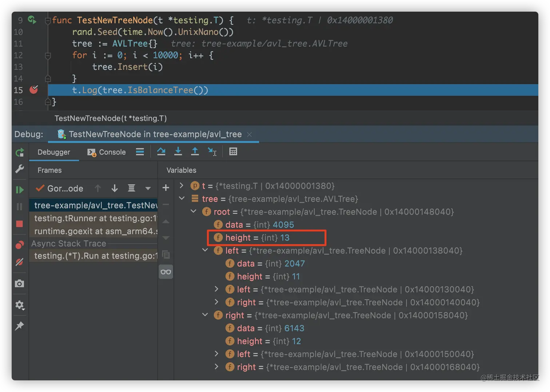Expand right node 0x14000168040
Viewport: 550px width, 392px height.
click(217, 367)
